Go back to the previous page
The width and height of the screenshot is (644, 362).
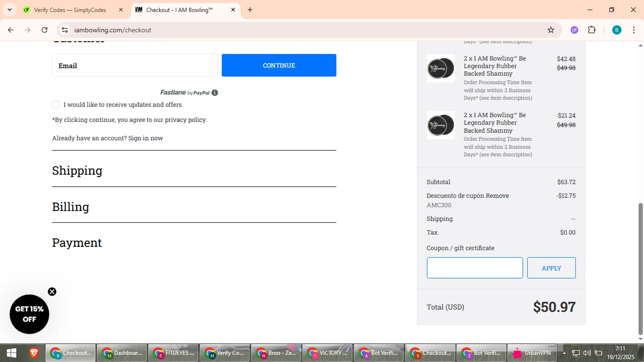11,30
